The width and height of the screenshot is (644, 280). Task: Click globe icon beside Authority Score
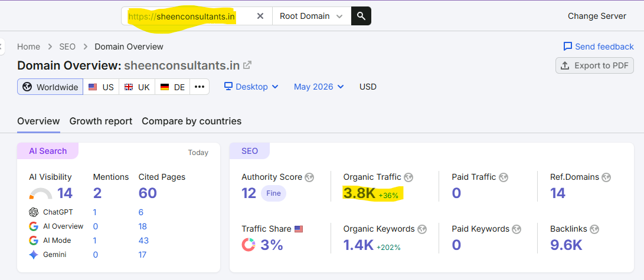click(x=309, y=177)
